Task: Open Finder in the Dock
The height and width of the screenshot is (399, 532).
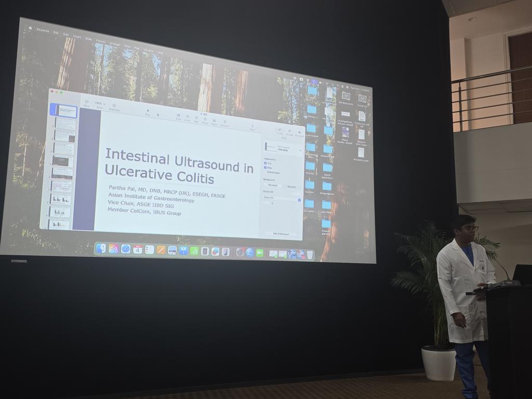Action: click(x=101, y=248)
